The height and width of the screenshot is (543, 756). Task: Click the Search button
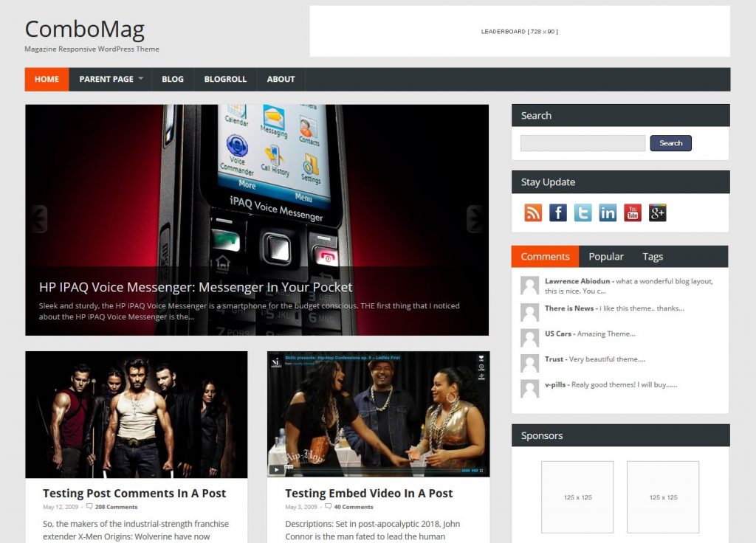(x=670, y=143)
